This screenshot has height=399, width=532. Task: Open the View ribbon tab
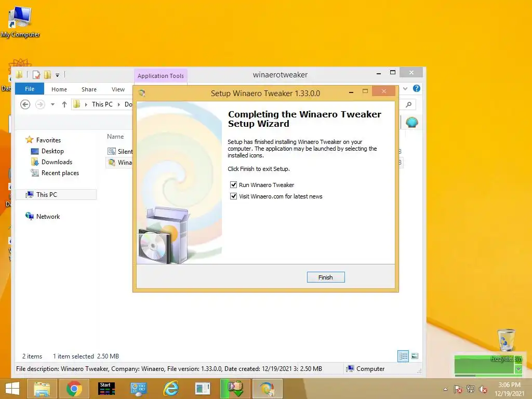pyautogui.click(x=118, y=89)
